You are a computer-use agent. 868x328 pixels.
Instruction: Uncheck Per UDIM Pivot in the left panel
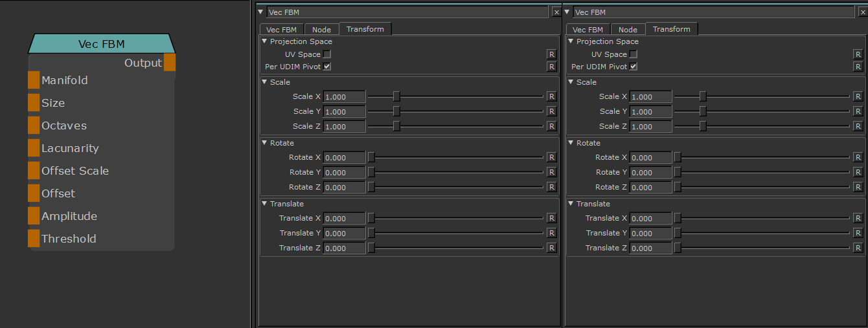point(327,67)
